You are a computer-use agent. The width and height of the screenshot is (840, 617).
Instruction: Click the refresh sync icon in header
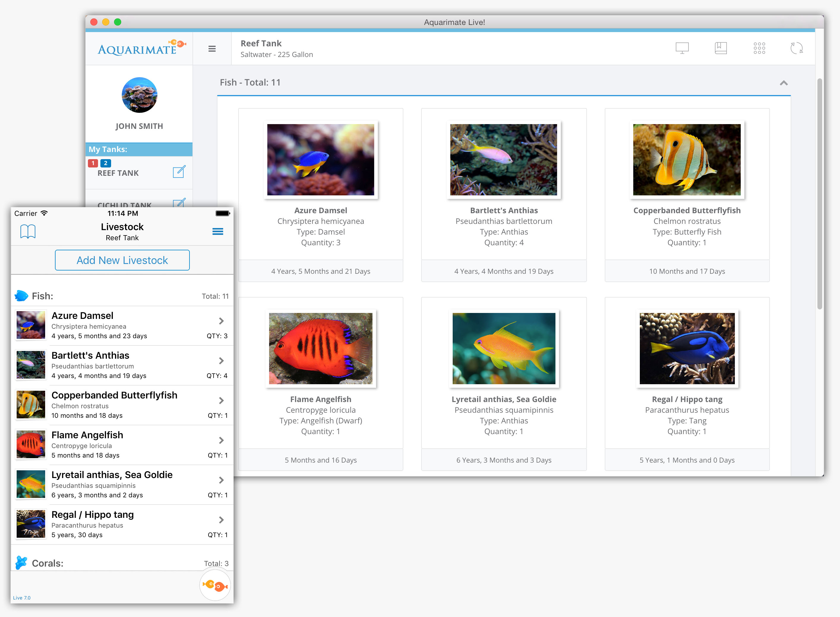797,48
